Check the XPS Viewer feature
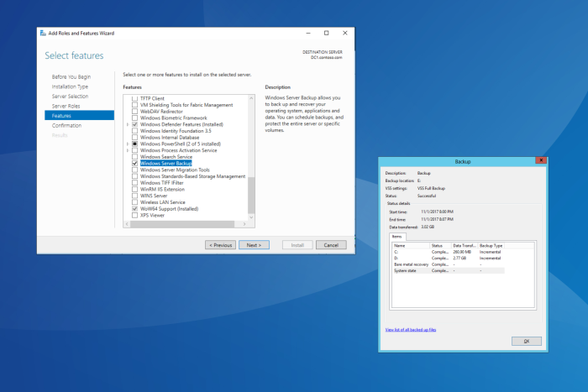The height and width of the screenshot is (392, 588). pyautogui.click(x=134, y=216)
